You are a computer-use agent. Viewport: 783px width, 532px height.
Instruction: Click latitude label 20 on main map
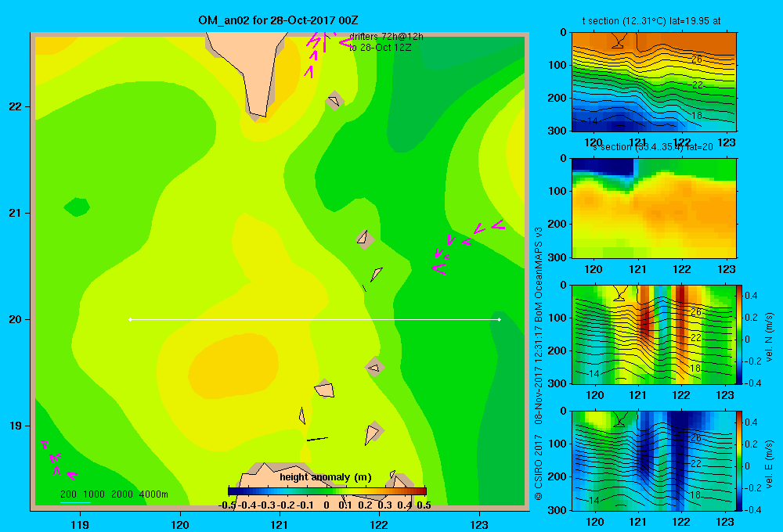point(15,319)
